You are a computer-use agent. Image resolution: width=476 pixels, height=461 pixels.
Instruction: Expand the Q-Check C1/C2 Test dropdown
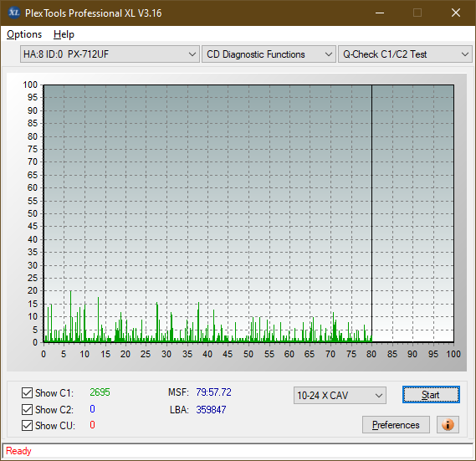[405, 54]
